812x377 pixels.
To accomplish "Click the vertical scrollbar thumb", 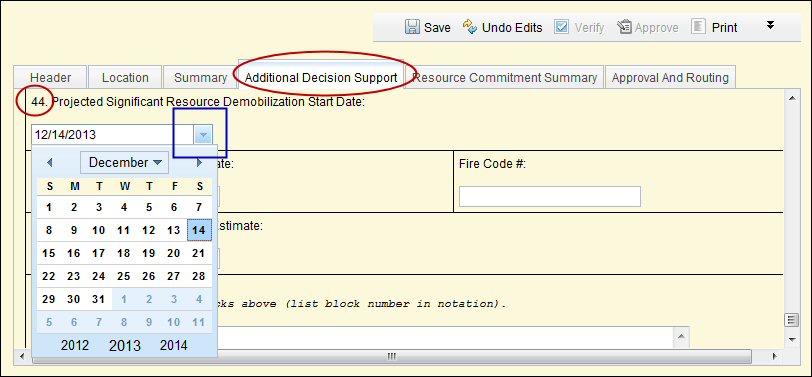I will point(791,320).
